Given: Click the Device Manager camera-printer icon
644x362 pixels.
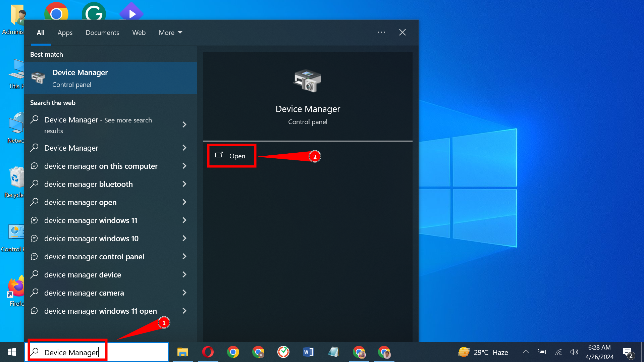Looking at the screenshot, I should click(307, 81).
